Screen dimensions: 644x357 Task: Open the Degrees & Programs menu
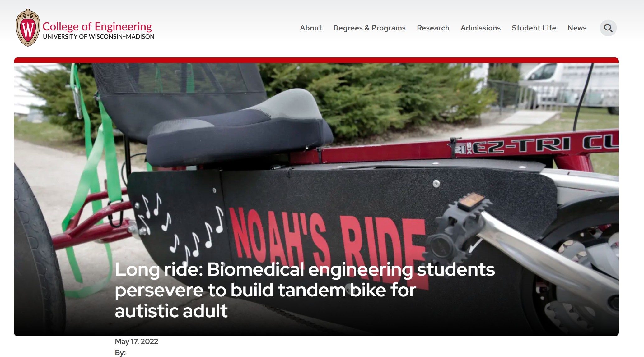[x=369, y=28]
